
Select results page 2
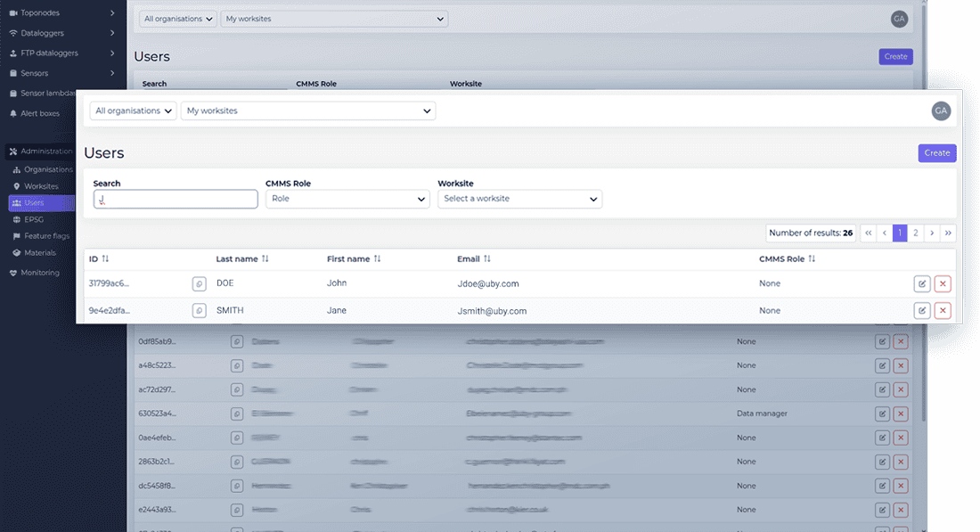[916, 233]
